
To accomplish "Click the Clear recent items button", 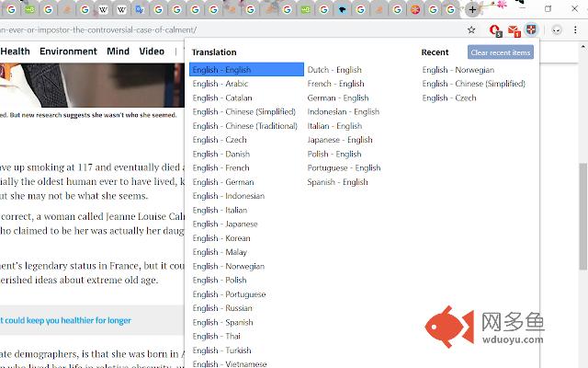I will click(x=501, y=52).
